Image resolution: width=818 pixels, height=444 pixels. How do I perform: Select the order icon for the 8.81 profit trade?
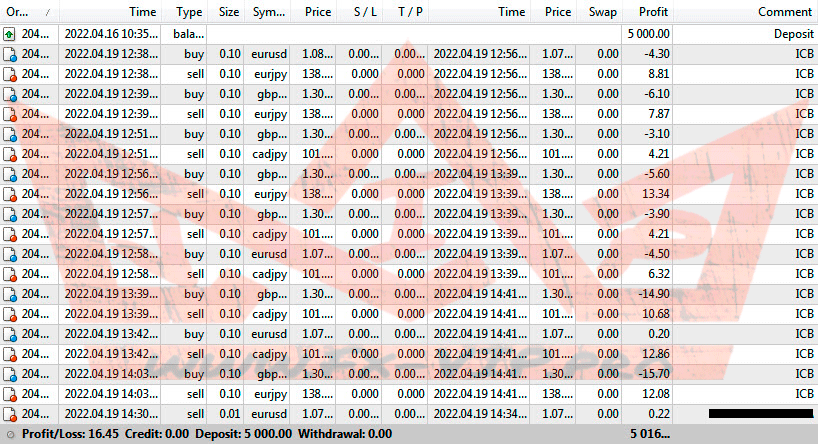[10, 73]
